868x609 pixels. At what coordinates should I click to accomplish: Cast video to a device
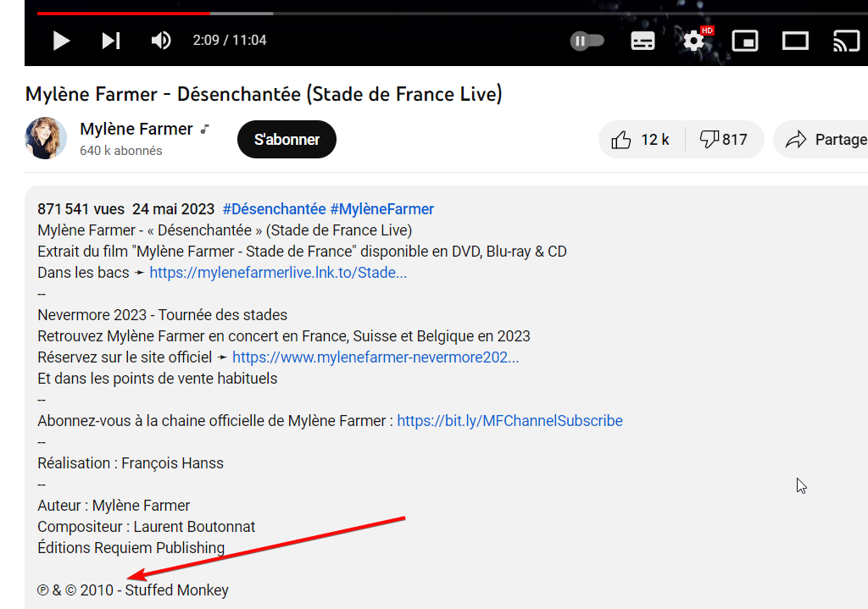847,41
